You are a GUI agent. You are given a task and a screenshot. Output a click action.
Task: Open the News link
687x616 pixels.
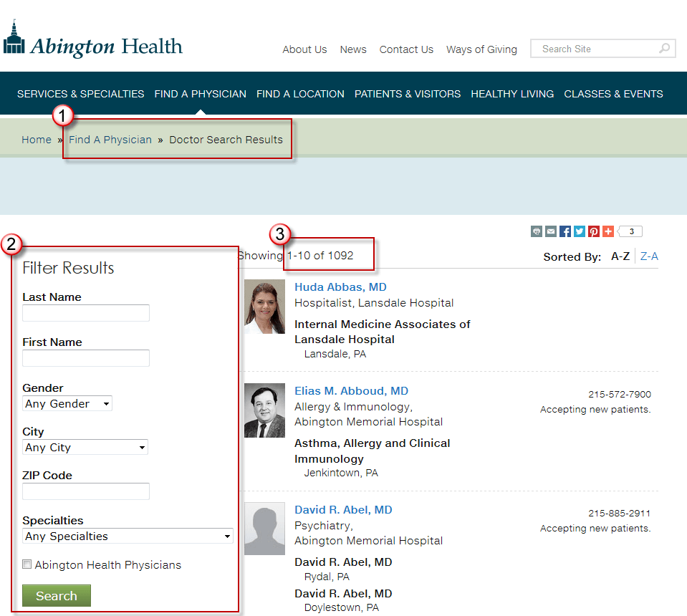pos(353,49)
